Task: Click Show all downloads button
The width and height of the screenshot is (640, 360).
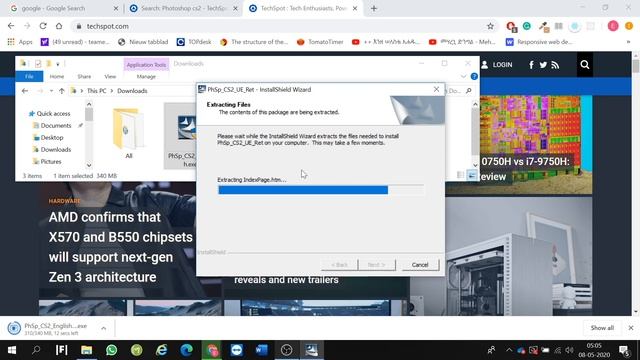Action: [x=602, y=328]
